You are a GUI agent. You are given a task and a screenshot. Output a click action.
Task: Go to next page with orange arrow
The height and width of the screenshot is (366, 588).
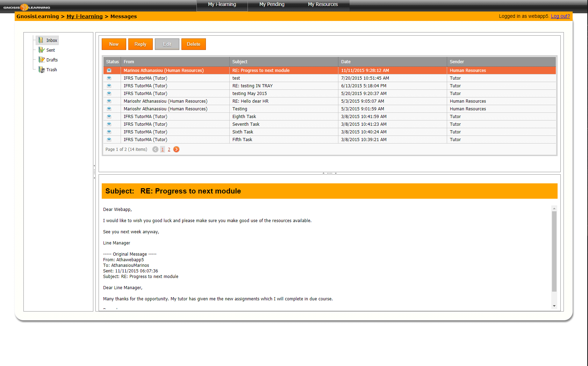tap(177, 149)
